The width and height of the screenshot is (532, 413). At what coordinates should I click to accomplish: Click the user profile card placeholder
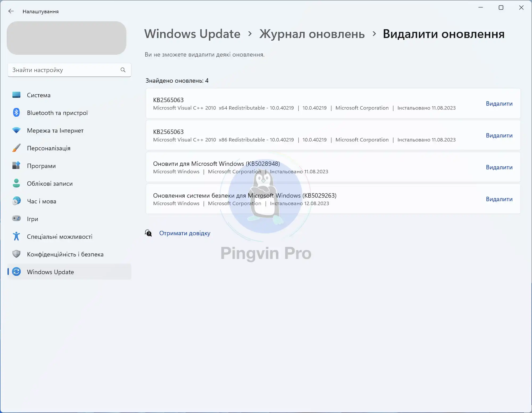coord(66,38)
